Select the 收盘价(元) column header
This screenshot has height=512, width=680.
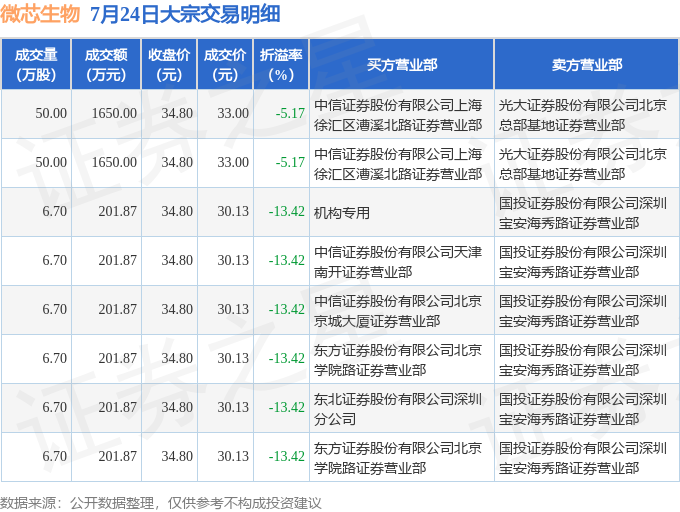(169, 65)
